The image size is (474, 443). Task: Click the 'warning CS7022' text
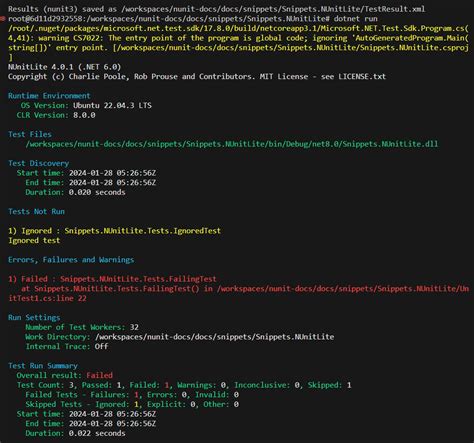pos(69,38)
